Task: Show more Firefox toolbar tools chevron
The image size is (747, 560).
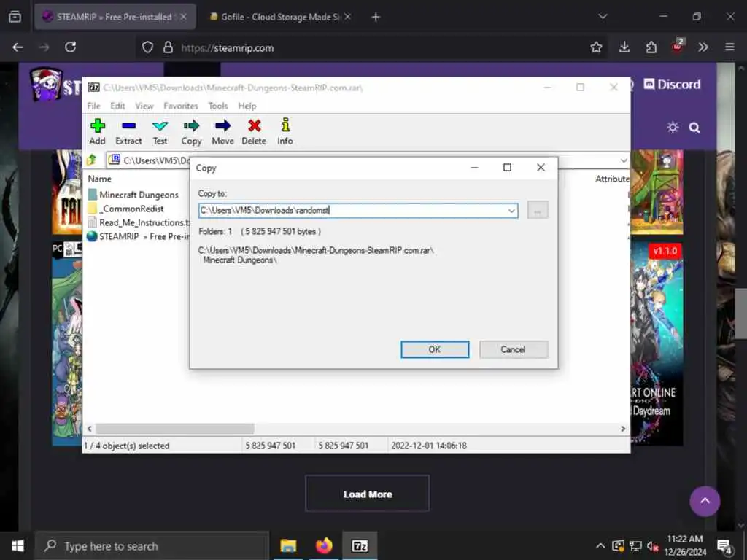Action: (703, 47)
